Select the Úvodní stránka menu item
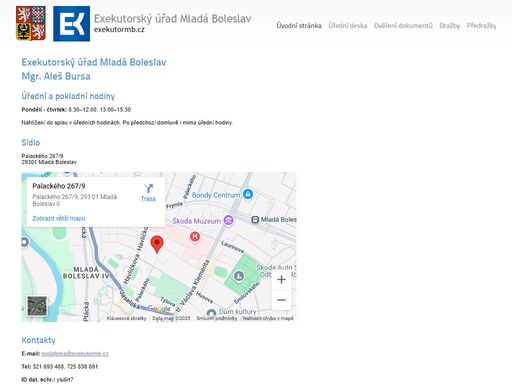512x384 pixels. [x=299, y=26]
